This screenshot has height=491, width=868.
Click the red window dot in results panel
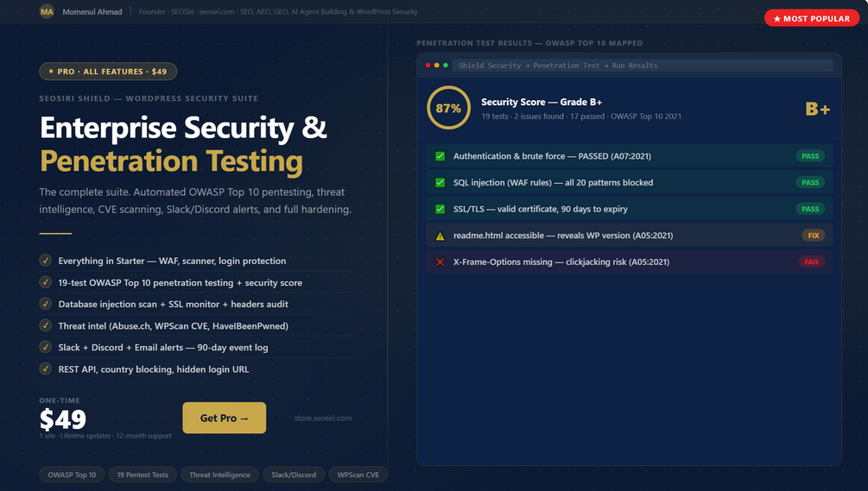click(x=428, y=66)
